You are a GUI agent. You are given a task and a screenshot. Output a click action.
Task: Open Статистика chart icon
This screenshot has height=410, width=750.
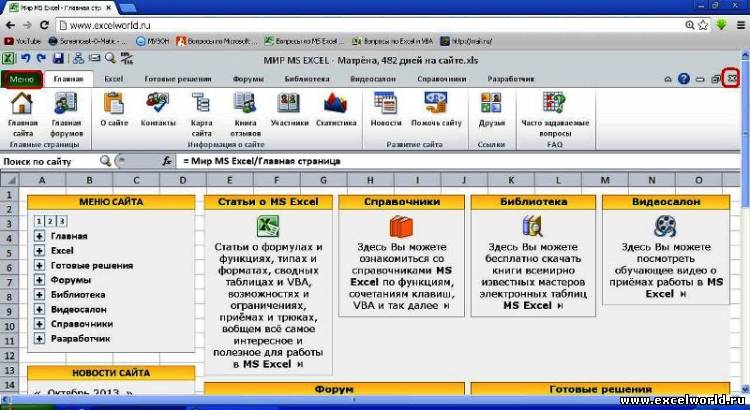(x=335, y=103)
